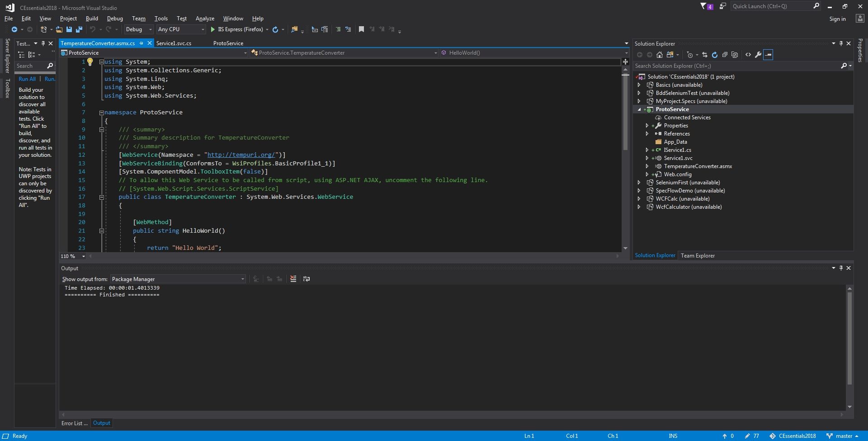Click the Pending Changes Filter clock icon
The width and height of the screenshot is (868, 441).
(690, 55)
